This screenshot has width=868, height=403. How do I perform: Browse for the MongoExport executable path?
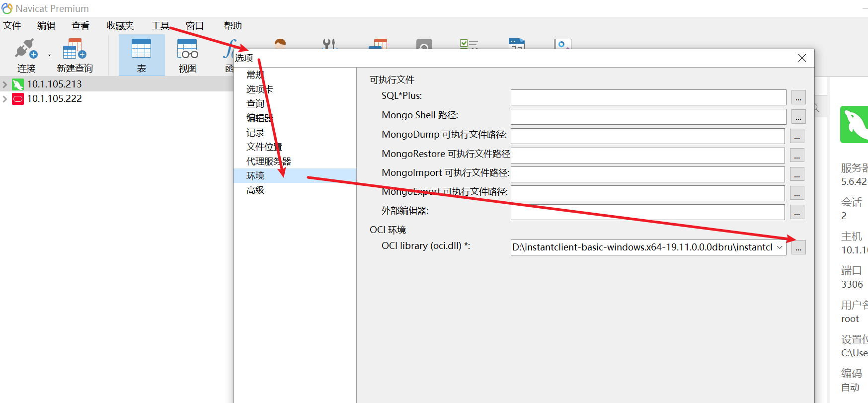[x=797, y=193]
